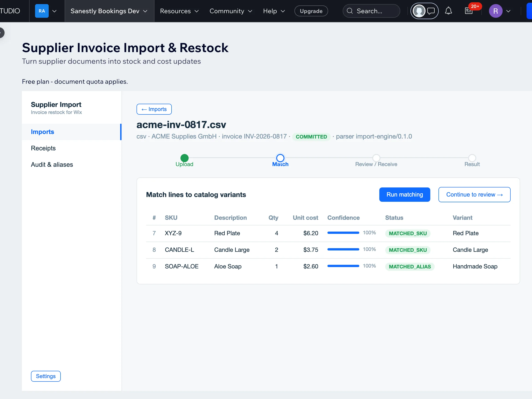Open Audit & aliases in the sidebar

click(x=71, y=164)
